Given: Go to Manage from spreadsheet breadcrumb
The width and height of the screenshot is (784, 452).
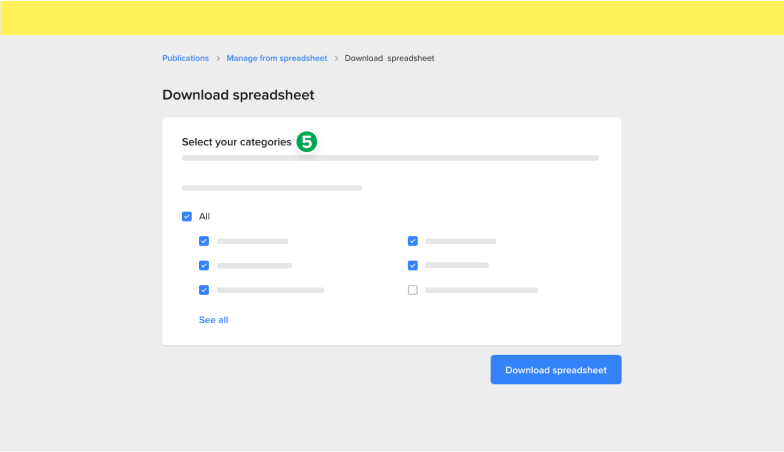Looking at the screenshot, I should click(276, 58).
